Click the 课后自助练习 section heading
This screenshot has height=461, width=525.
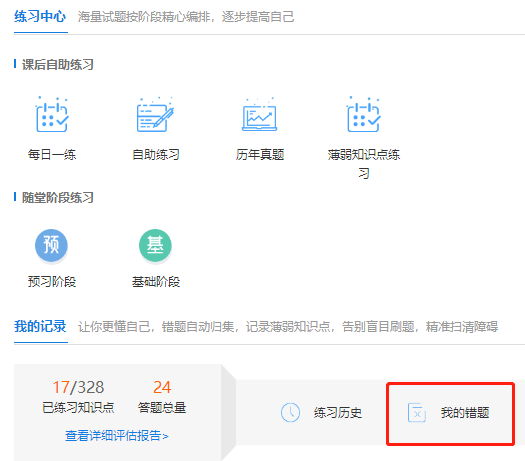click(58, 65)
